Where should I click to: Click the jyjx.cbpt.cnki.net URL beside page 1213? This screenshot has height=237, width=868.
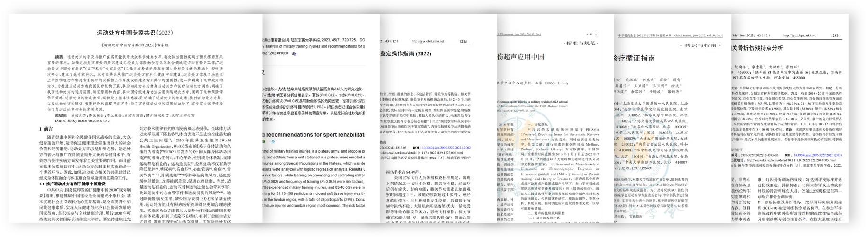tap(428, 42)
